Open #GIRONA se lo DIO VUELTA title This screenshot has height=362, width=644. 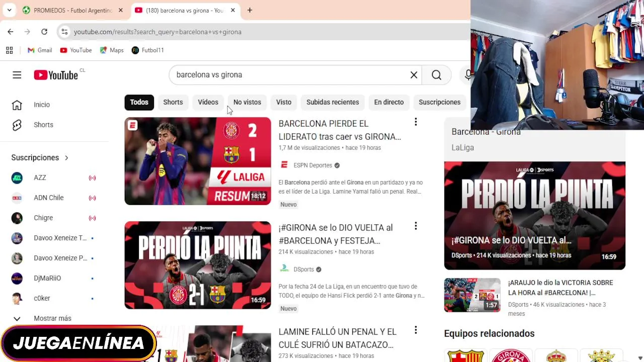click(336, 234)
